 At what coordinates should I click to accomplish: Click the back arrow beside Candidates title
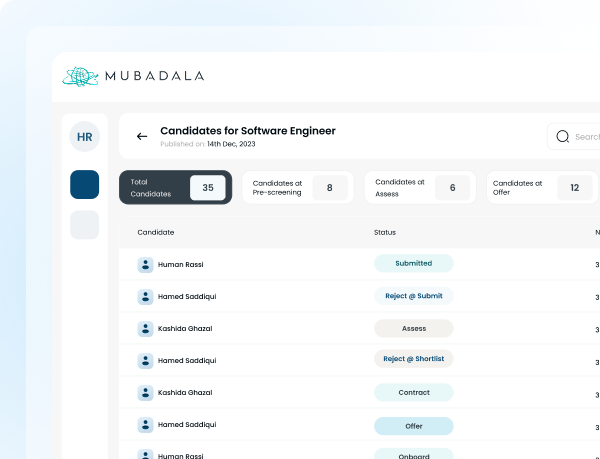tap(142, 136)
